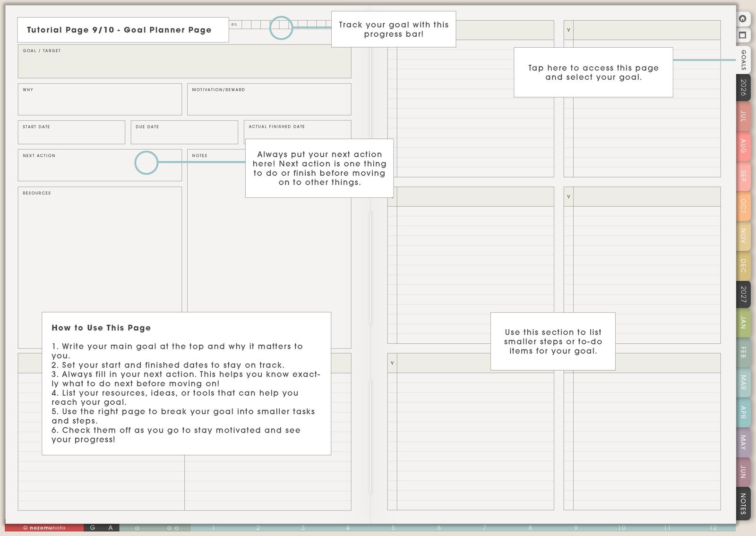Select goal number 2 in bottom bar
The height and width of the screenshot is (536, 756).
pyautogui.click(x=258, y=528)
